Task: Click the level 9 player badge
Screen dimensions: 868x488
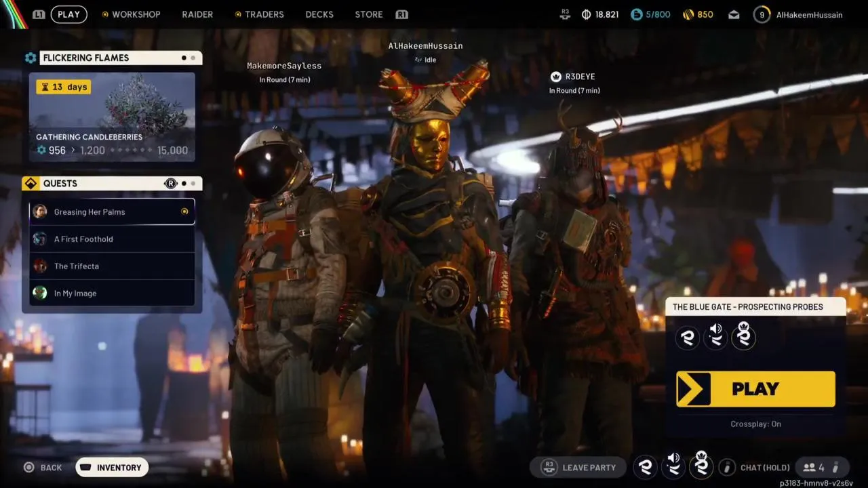Action: pos(762,14)
